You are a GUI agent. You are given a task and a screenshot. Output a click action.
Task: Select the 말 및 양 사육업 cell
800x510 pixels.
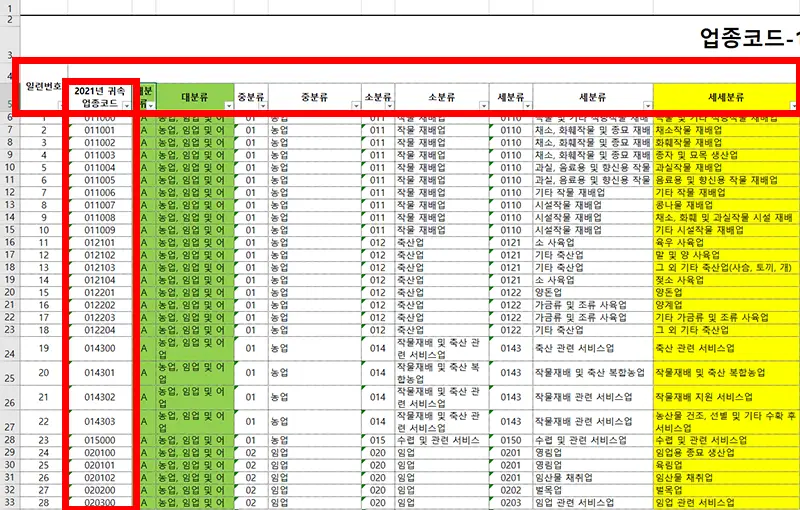726,256
